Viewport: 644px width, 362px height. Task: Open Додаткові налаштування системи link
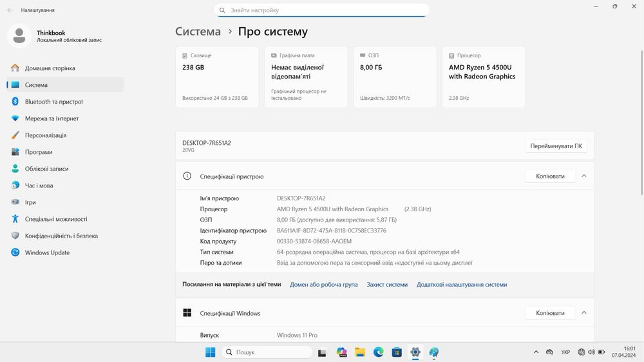(462, 284)
